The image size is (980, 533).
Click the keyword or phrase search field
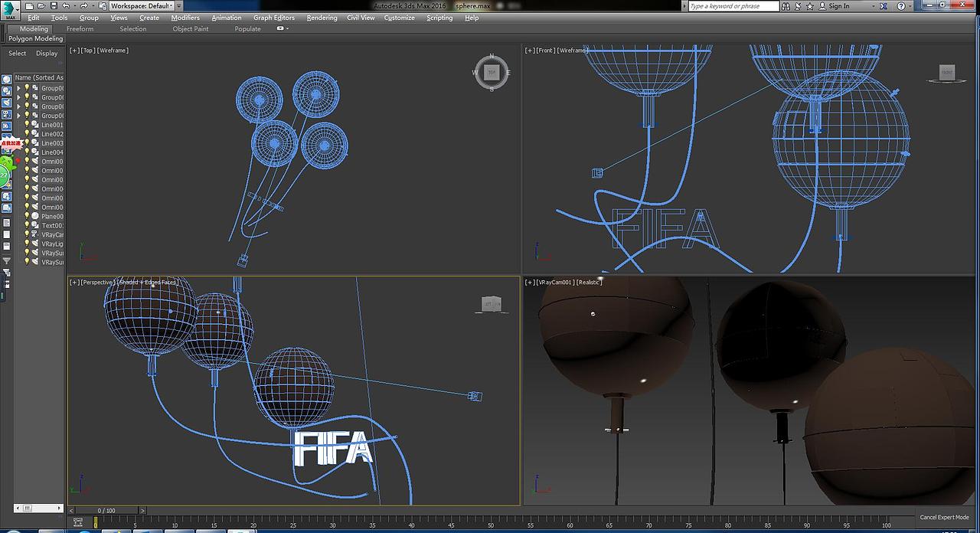733,6
